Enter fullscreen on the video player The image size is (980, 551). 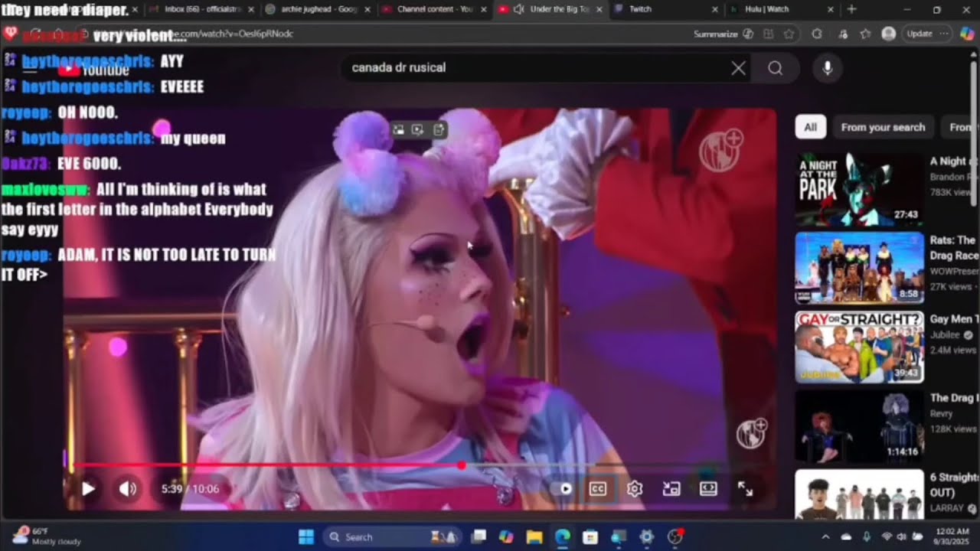pos(745,489)
